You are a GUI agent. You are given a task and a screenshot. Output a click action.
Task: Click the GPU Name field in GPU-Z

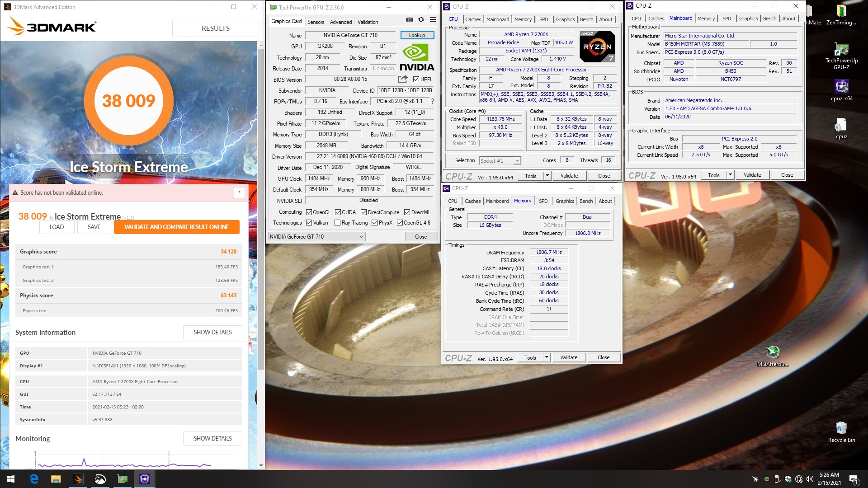coord(350,35)
